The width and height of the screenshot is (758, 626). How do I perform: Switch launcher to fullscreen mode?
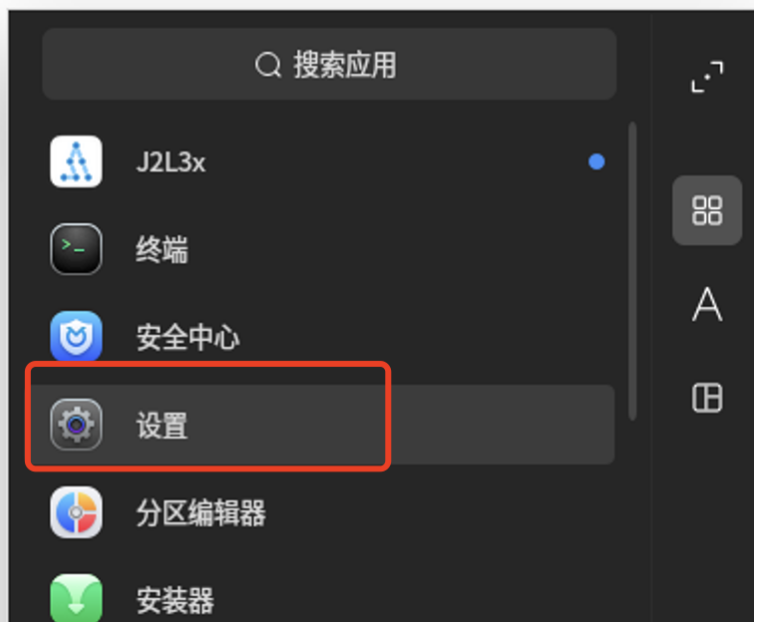pos(707,76)
